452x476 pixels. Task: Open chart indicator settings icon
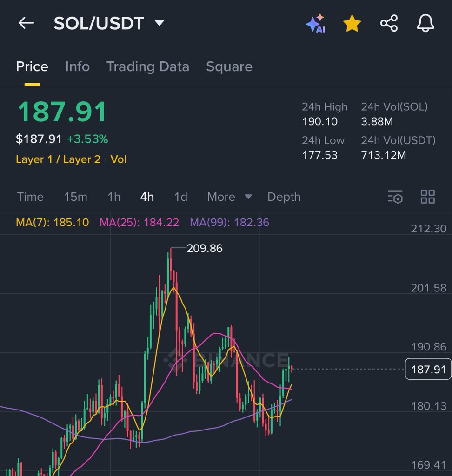coord(395,197)
